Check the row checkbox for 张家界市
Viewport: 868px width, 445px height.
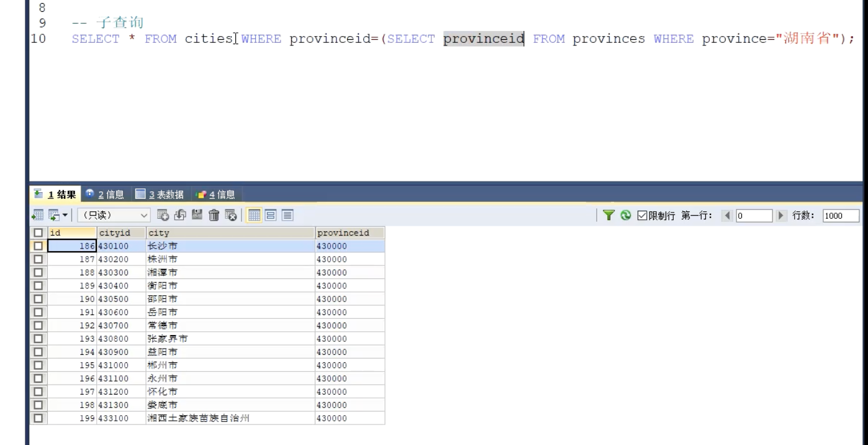38,339
